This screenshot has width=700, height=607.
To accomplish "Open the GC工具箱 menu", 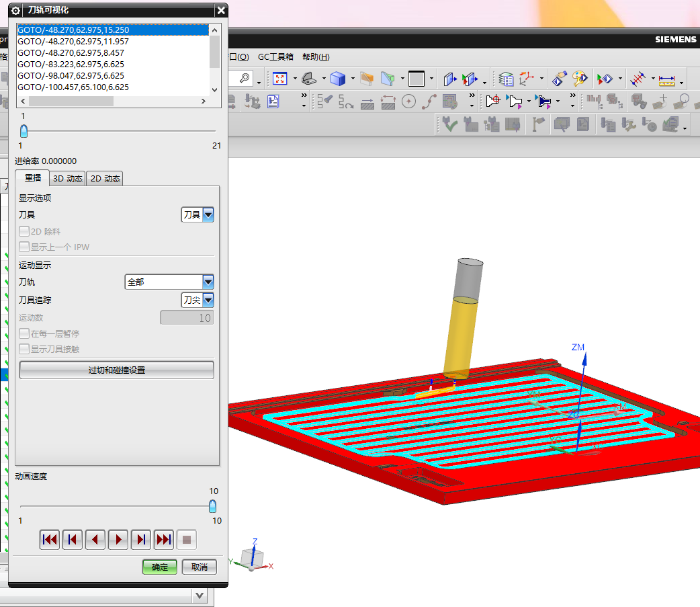I will point(275,56).
